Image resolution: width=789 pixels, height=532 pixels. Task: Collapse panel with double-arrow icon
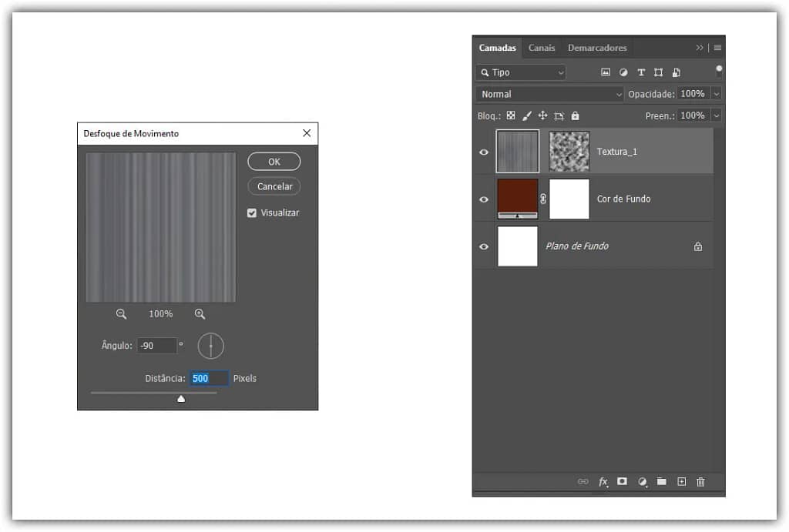pyautogui.click(x=700, y=48)
